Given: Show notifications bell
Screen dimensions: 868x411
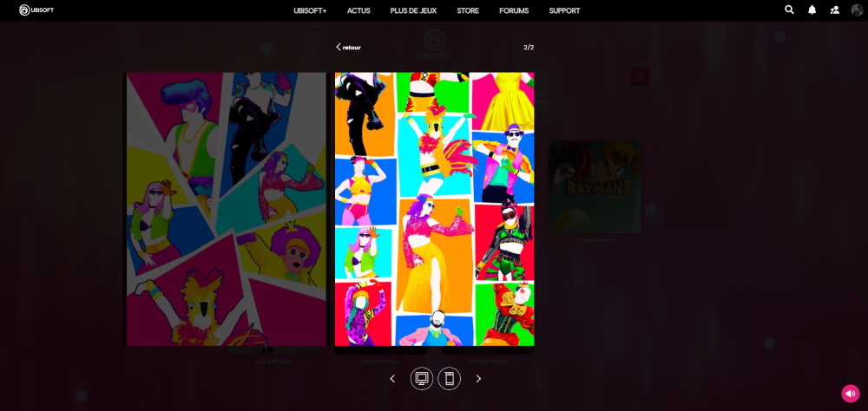Looking at the screenshot, I should [812, 10].
